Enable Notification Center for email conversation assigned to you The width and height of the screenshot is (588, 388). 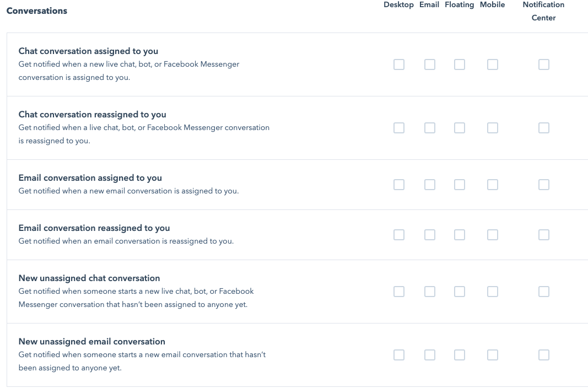(x=544, y=185)
